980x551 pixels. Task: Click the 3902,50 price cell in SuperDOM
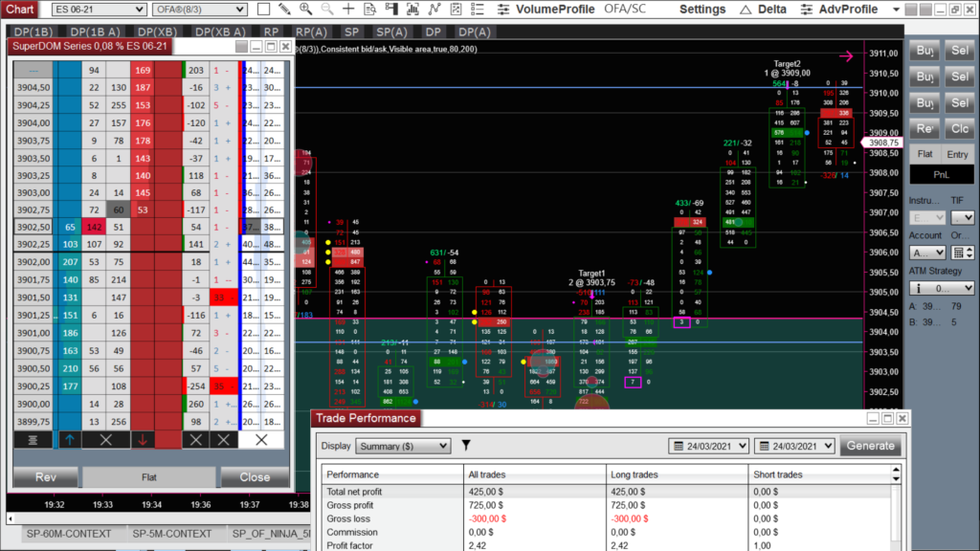pyautogui.click(x=34, y=227)
